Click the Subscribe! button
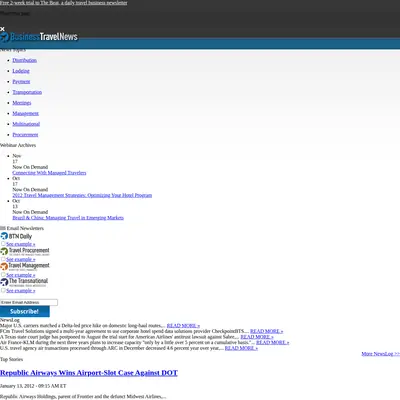 [x=25, y=311]
